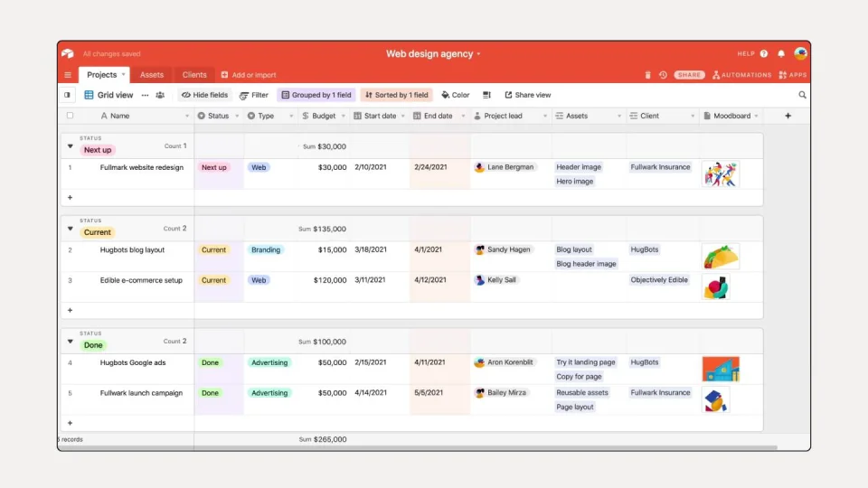The image size is (868, 488).
Task: Add a new field with plus icon
Action: pyautogui.click(x=788, y=116)
